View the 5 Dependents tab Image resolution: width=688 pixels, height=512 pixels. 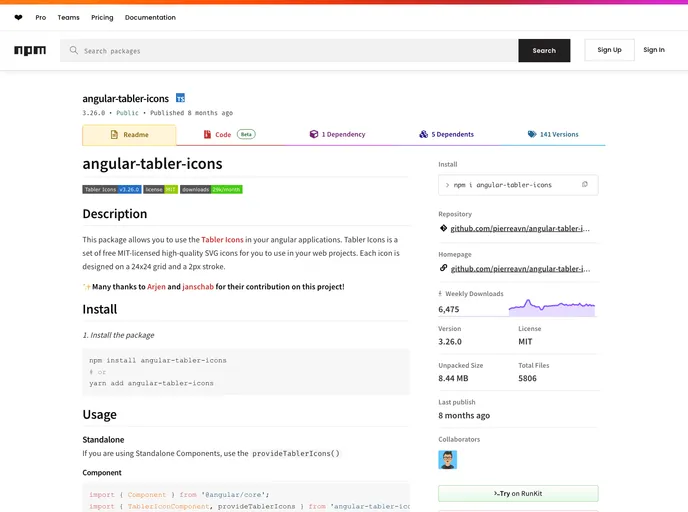tap(446, 134)
